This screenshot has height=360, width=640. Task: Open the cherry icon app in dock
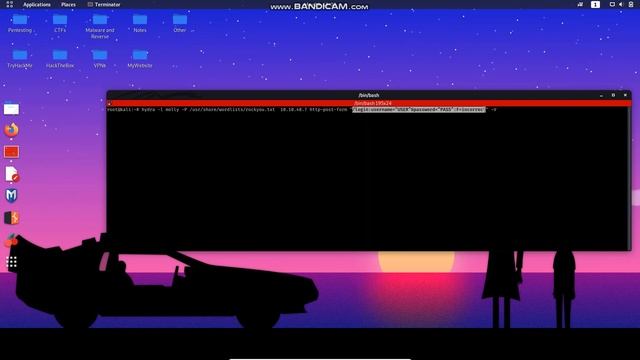tap(11, 240)
